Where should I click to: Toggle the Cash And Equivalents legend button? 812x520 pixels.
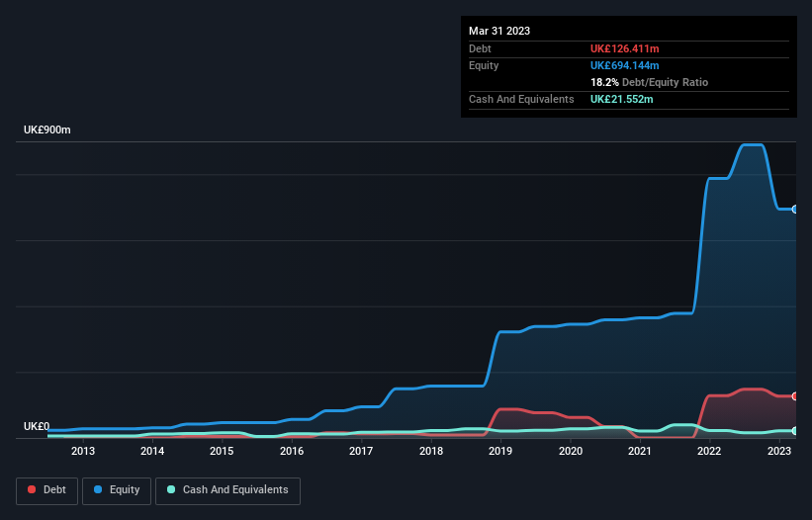pos(227,490)
